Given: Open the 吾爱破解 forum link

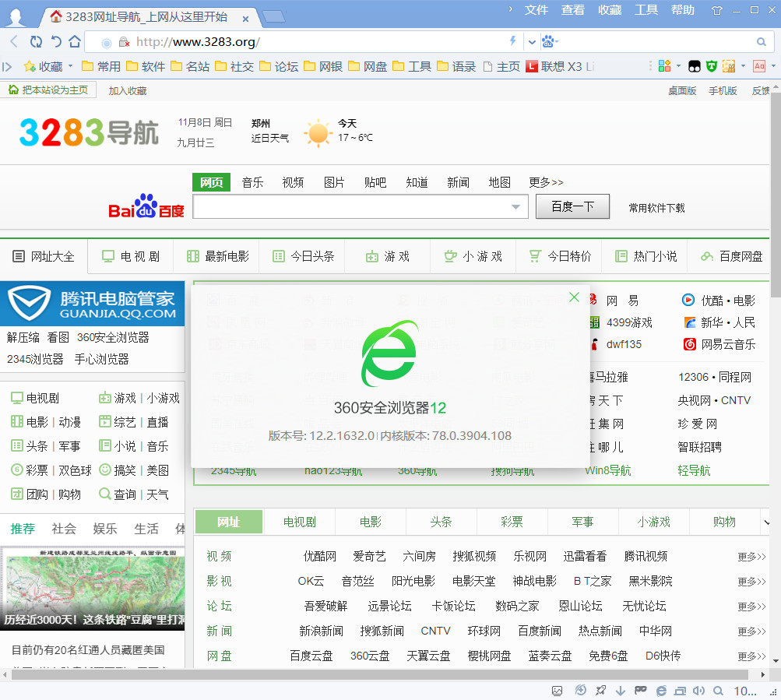Looking at the screenshot, I should [325, 607].
